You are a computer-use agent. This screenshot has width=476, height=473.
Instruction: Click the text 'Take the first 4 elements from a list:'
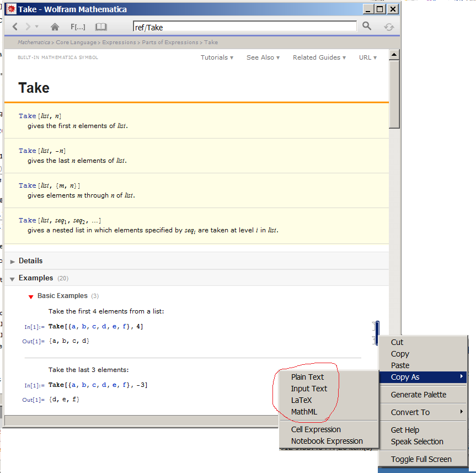[x=106, y=311]
